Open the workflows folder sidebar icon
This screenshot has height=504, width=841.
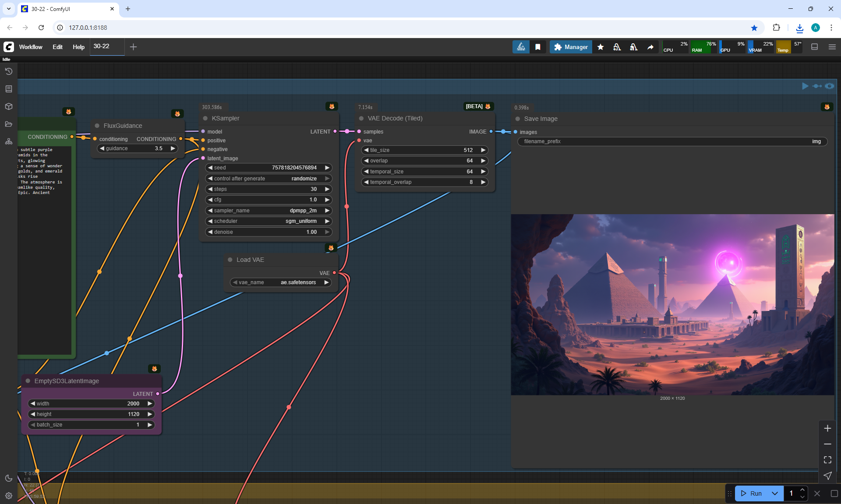[x=9, y=124]
